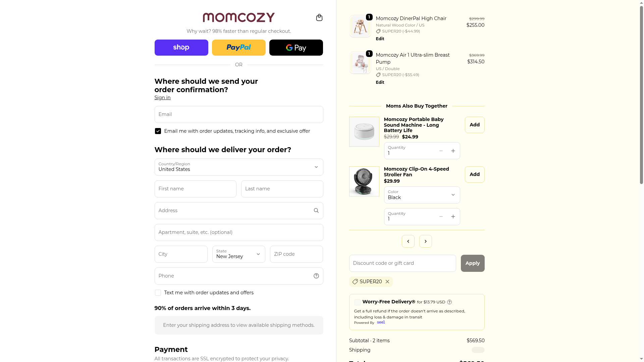Open Worry-Free Delivery info tooltip icon
The height and width of the screenshot is (362, 644).
(449, 302)
